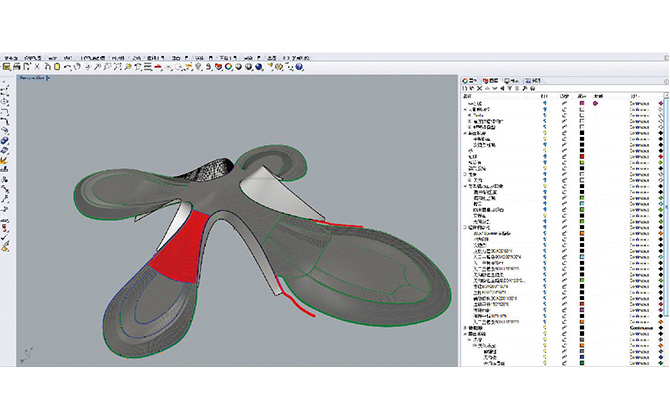Open the first layer's Continuous linetype selector
The width and height of the screenshot is (670, 420).
641,103
